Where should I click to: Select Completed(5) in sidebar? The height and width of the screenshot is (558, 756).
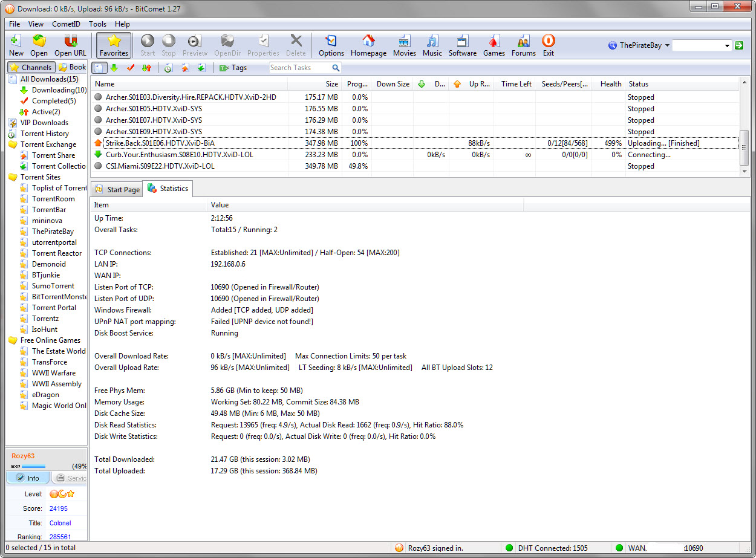click(x=48, y=101)
